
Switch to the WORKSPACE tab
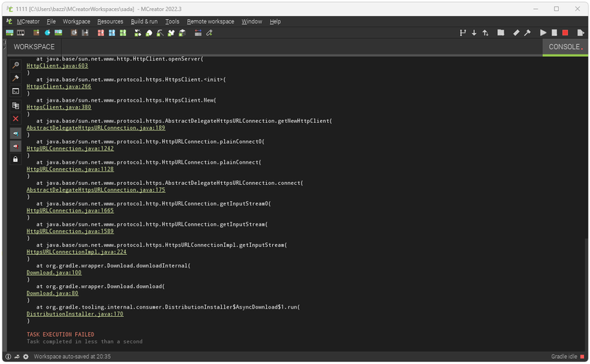34,47
